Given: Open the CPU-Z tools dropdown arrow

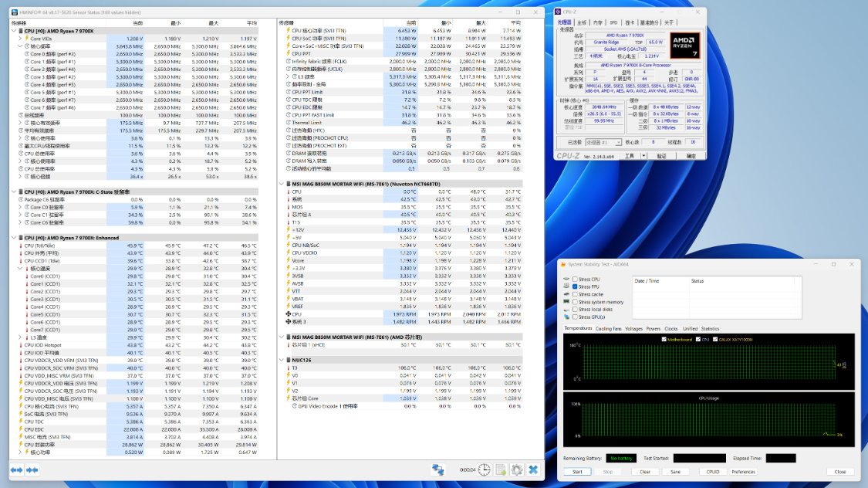Looking at the screenshot, I should [x=642, y=155].
